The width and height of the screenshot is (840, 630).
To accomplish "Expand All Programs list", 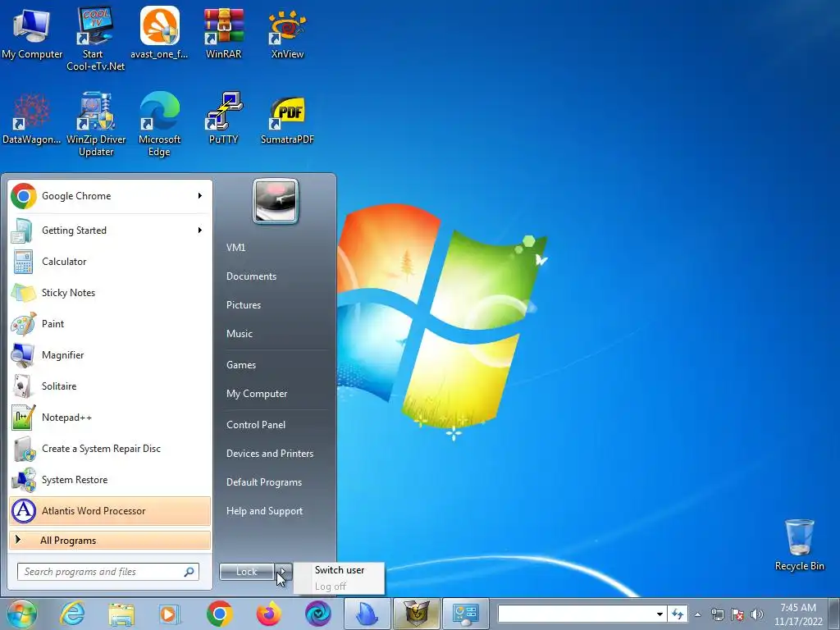I will (110, 540).
